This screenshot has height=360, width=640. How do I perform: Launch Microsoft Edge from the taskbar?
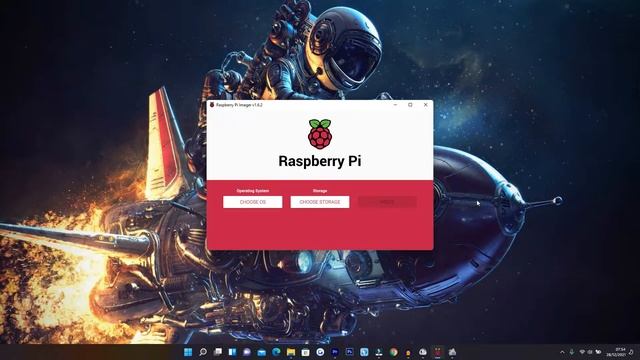point(276,352)
